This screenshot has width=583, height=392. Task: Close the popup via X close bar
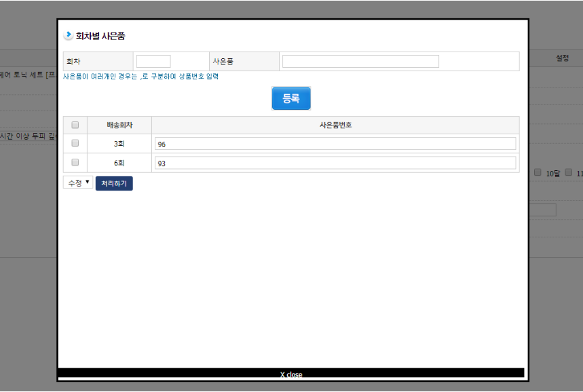[291, 374]
